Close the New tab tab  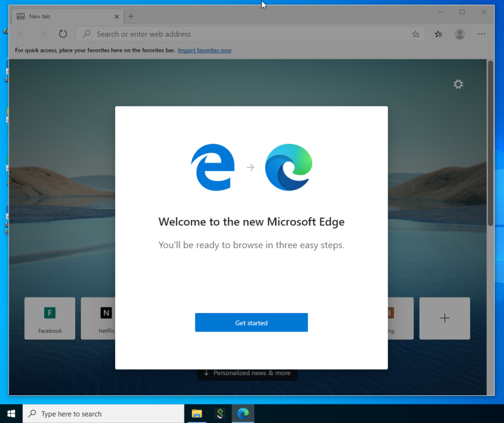[117, 16]
